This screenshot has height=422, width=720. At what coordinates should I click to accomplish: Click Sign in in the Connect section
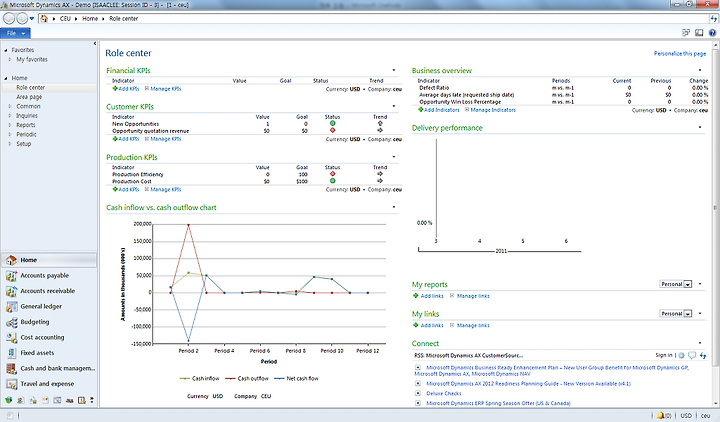click(664, 355)
